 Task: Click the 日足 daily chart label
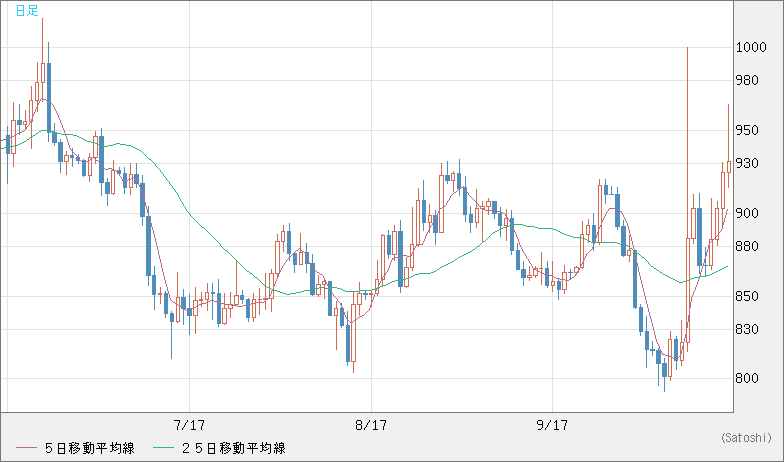click(x=26, y=9)
